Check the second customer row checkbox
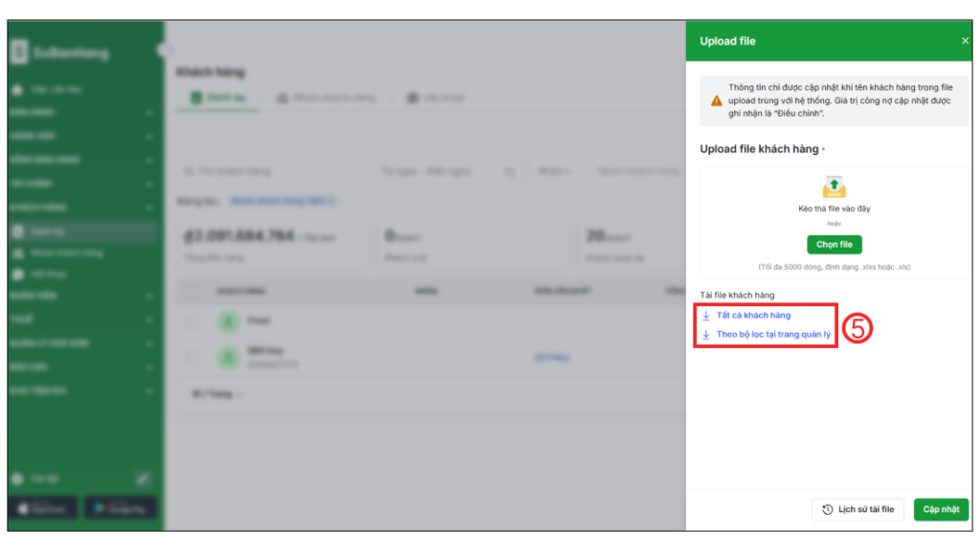This screenshot has width=980, height=552. pyautogui.click(x=191, y=358)
